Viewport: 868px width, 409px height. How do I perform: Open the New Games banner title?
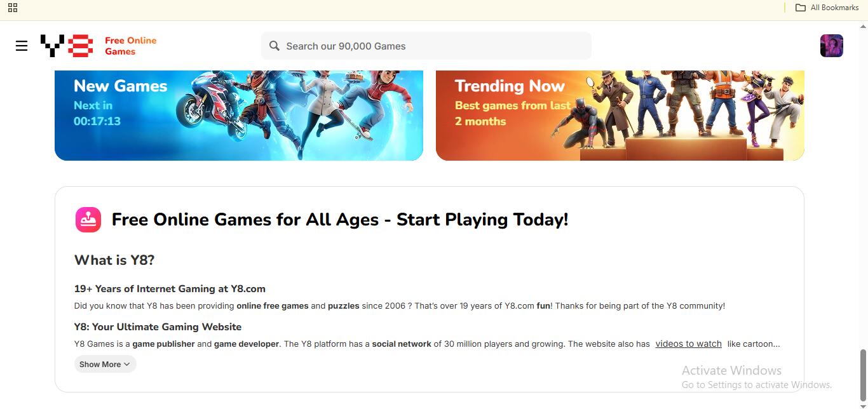(x=120, y=86)
